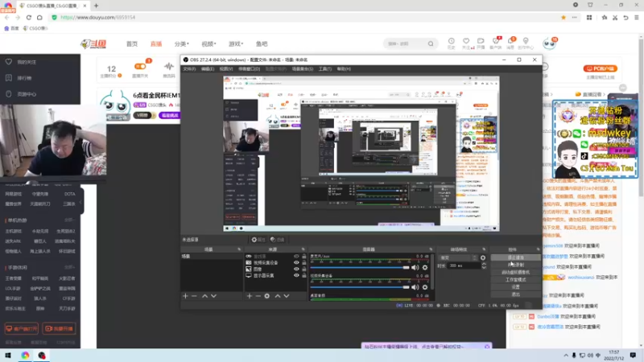Open 视频采集设备 mixer settings gear

(x=425, y=287)
